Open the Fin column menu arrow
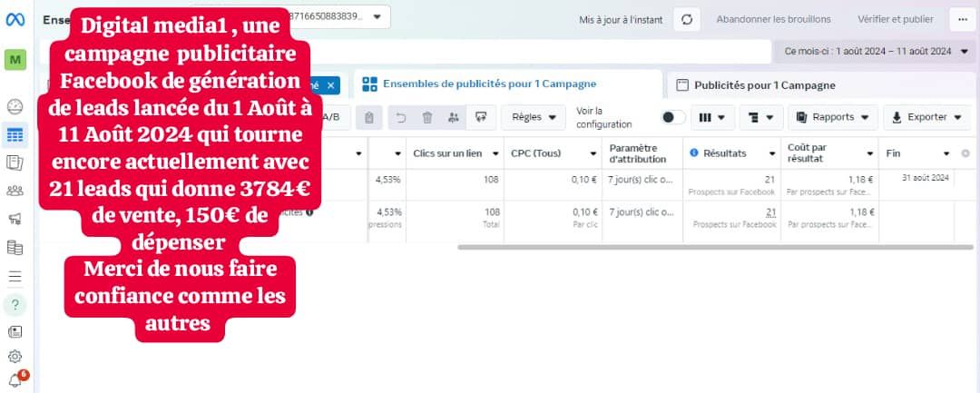Viewport: 980px width, 393px height. coord(946,153)
